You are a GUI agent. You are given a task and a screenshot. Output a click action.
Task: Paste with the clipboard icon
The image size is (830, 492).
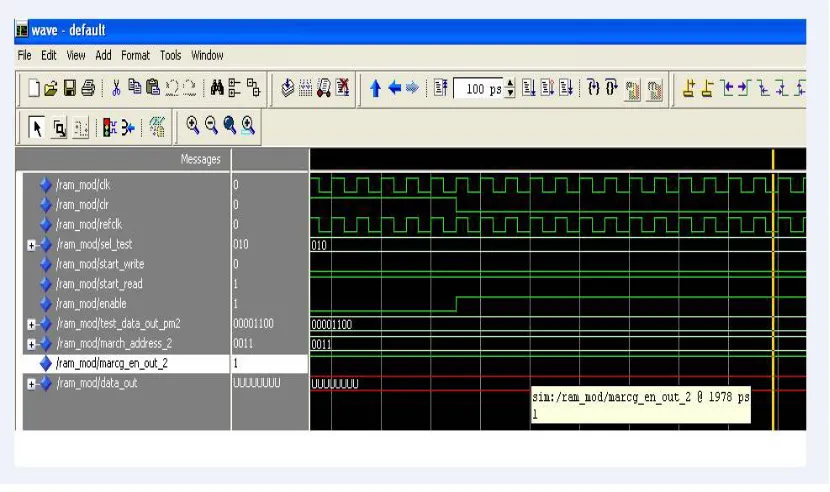click(153, 87)
